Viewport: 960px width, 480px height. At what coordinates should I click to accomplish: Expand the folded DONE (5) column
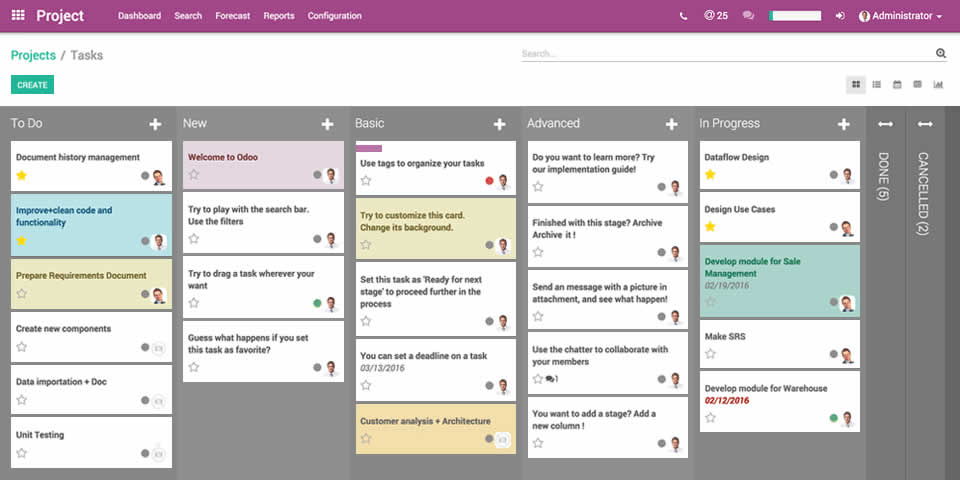click(x=885, y=124)
